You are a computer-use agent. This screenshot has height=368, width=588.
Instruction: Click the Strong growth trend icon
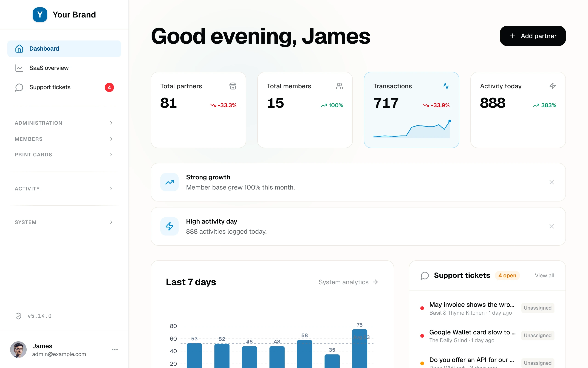pyautogui.click(x=169, y=182)
